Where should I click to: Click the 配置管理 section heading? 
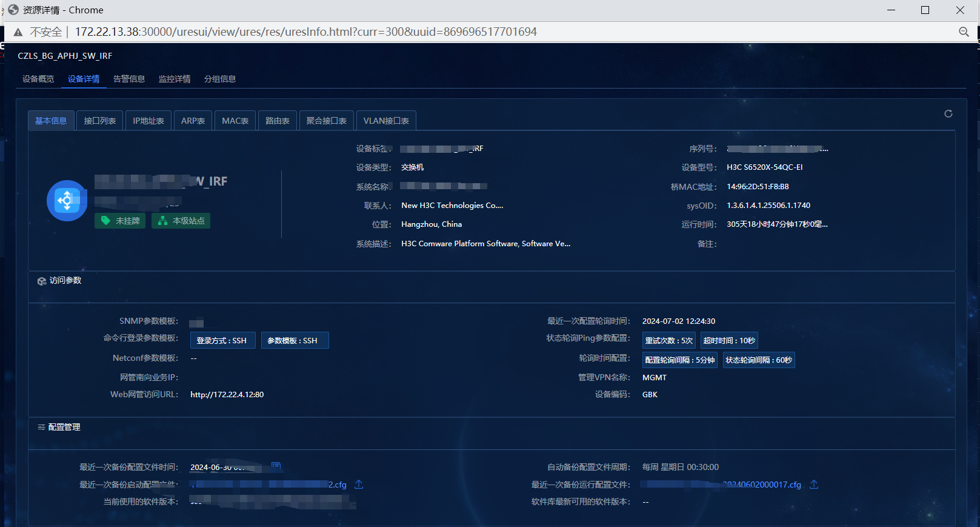click(64, 427)
